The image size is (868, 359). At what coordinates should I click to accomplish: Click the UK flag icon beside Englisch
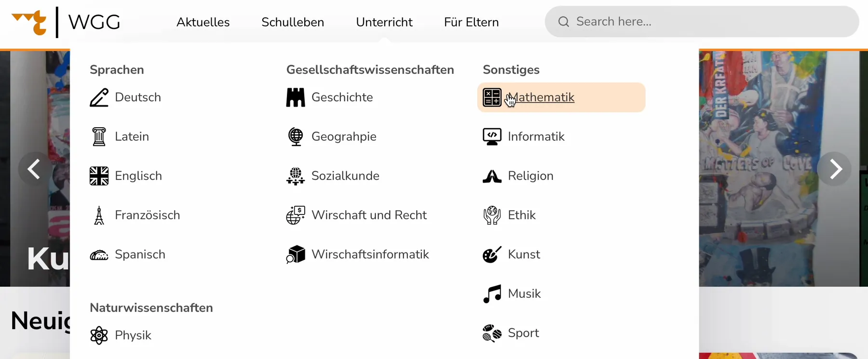[x=99, y=175]
